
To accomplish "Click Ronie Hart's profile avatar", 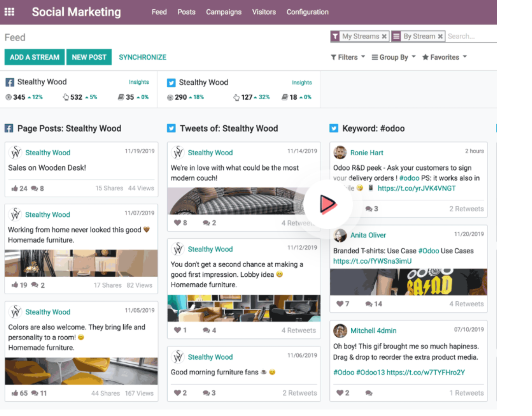I will pos(340,152).
